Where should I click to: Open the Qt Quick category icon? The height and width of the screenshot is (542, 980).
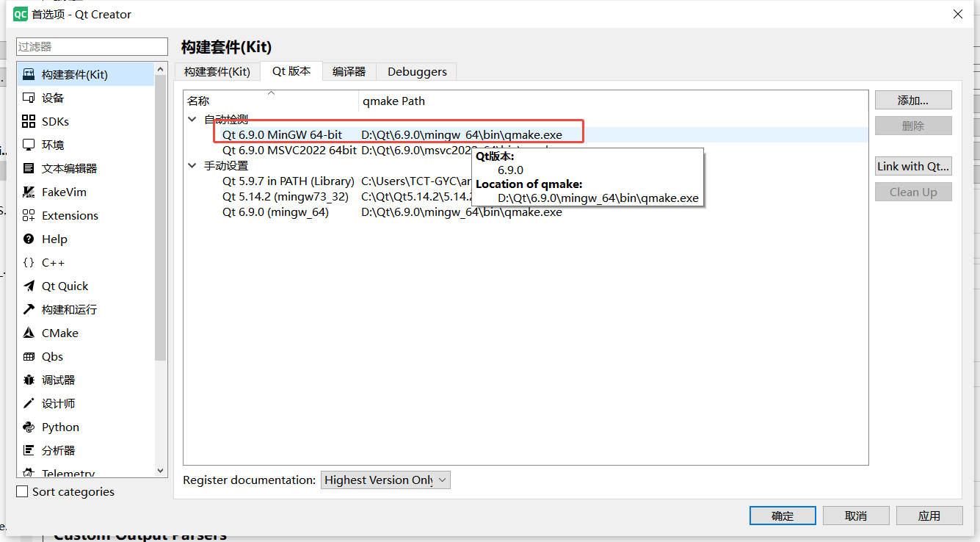pyautogui.click(x=29, y=286)
